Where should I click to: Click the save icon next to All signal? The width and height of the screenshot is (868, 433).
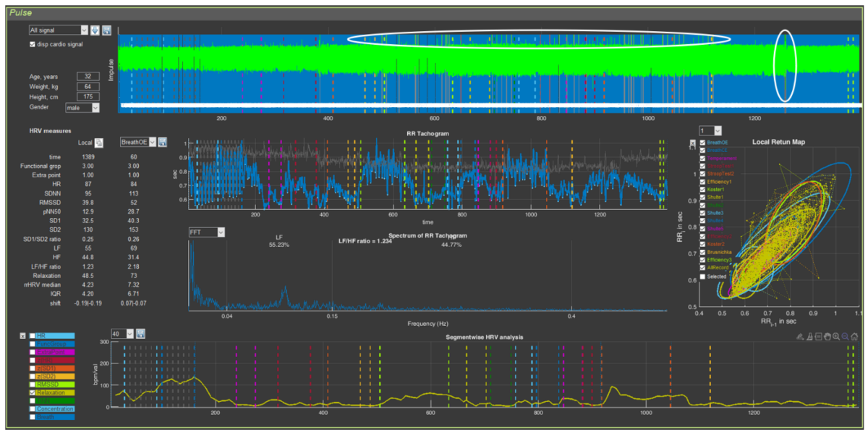[106, 30]
